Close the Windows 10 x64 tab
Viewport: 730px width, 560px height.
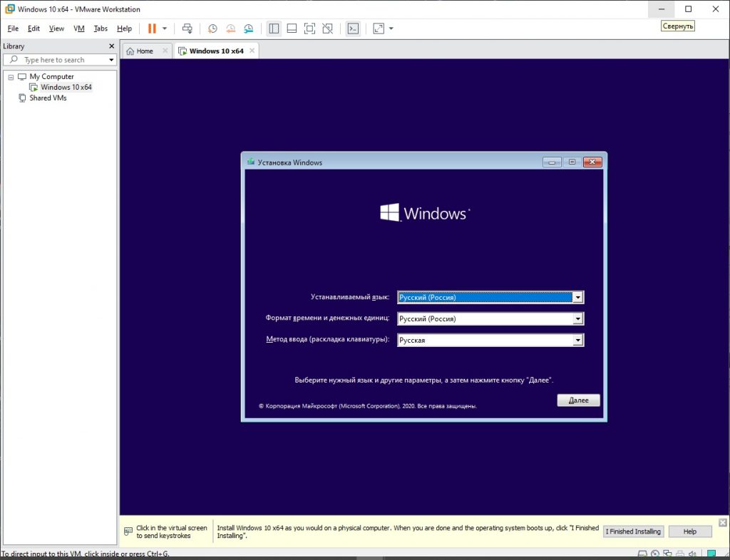252,51
